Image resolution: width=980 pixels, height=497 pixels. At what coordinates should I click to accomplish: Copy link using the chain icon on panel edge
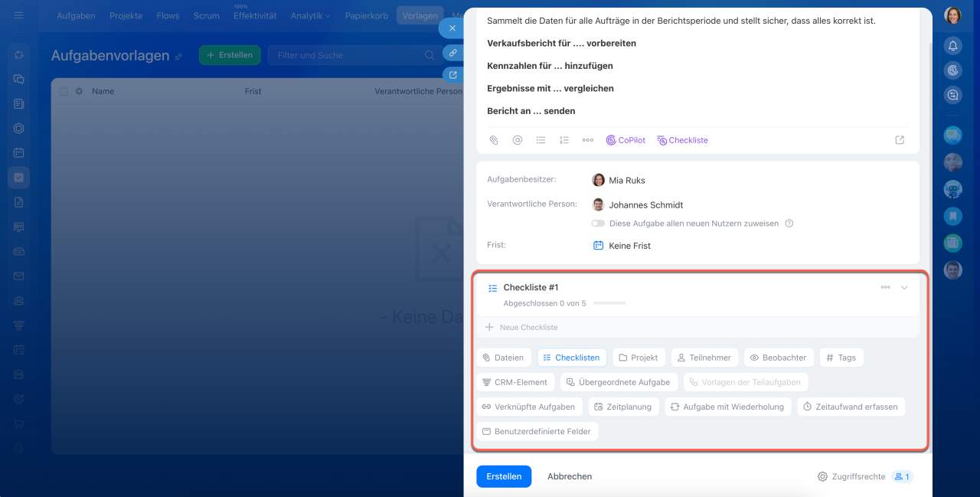453,53
